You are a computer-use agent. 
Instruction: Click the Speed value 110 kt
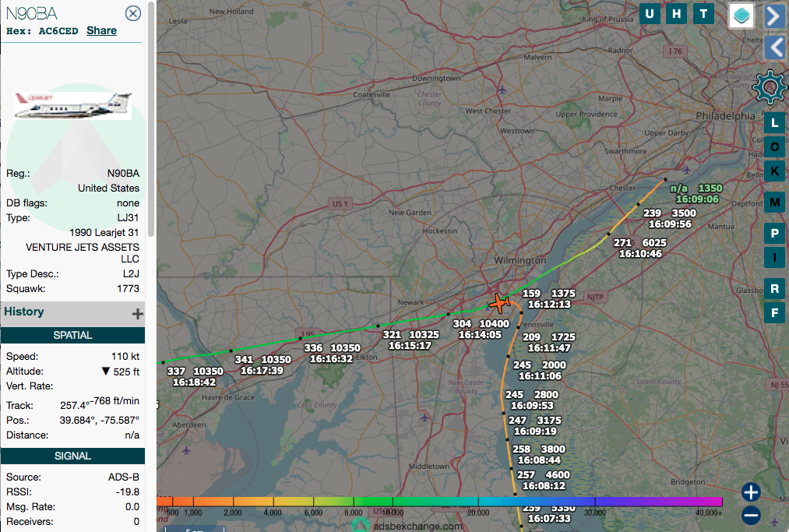(125, 356)
